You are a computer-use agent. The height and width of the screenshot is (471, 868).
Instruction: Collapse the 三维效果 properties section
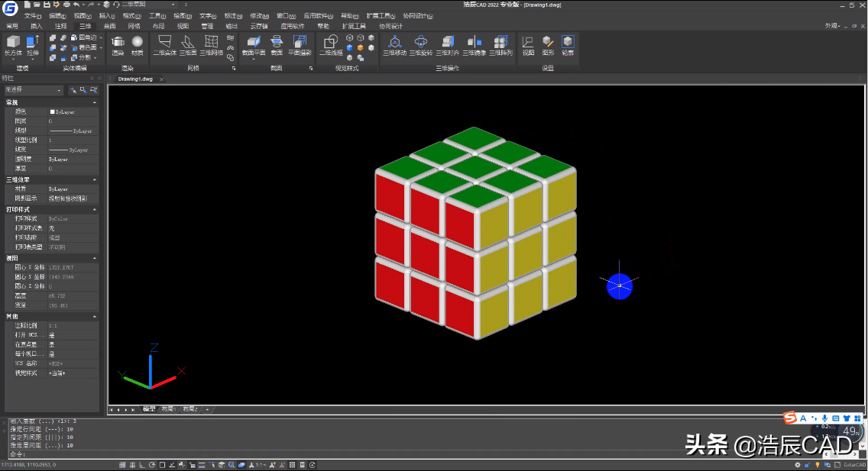point(95,180)
